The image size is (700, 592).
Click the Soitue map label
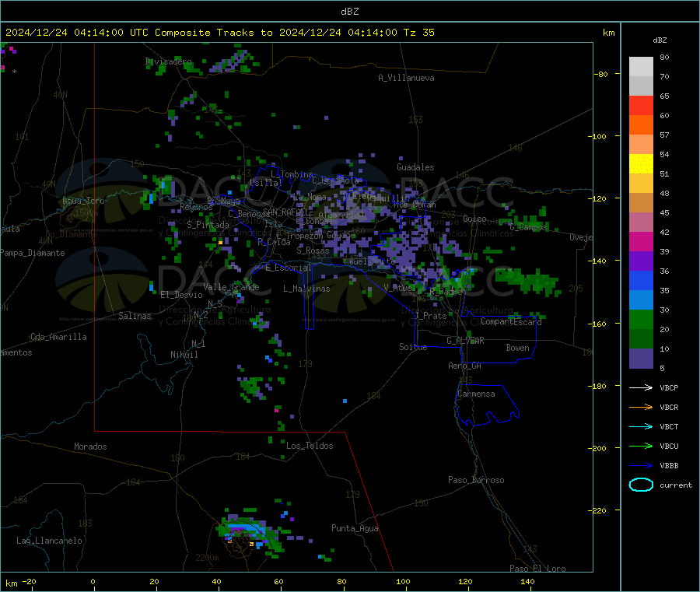[413, 347]
